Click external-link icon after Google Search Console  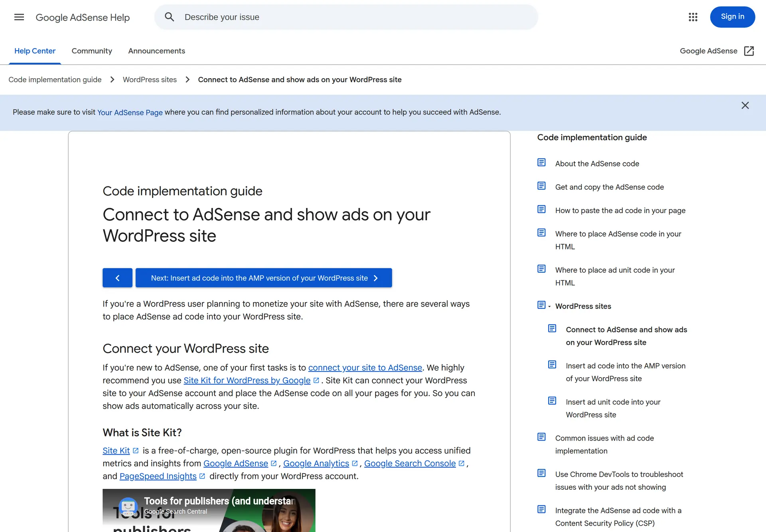click(x=462, y=463)
